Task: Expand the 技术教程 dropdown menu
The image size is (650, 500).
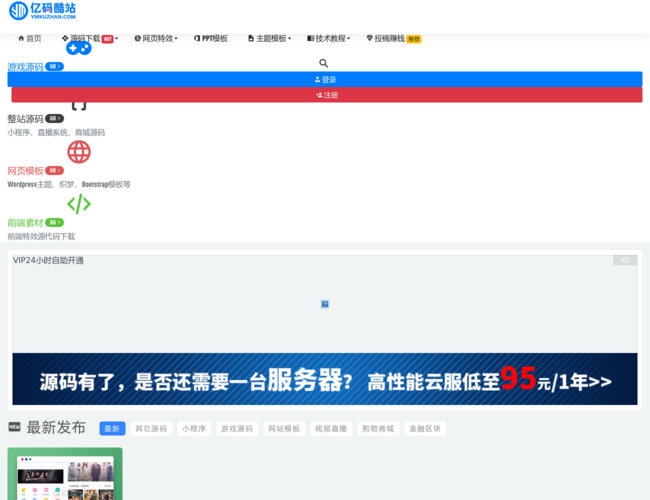Action: click(x=328, y=39)
